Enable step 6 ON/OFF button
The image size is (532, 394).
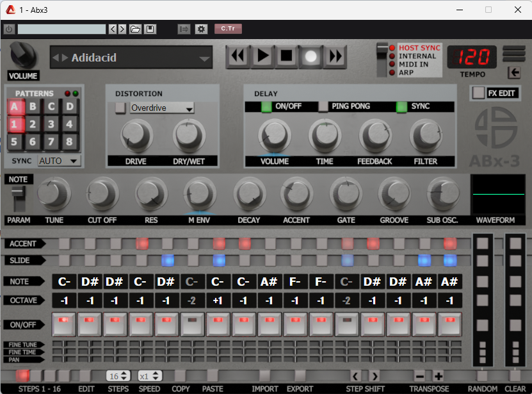(192, 324)
